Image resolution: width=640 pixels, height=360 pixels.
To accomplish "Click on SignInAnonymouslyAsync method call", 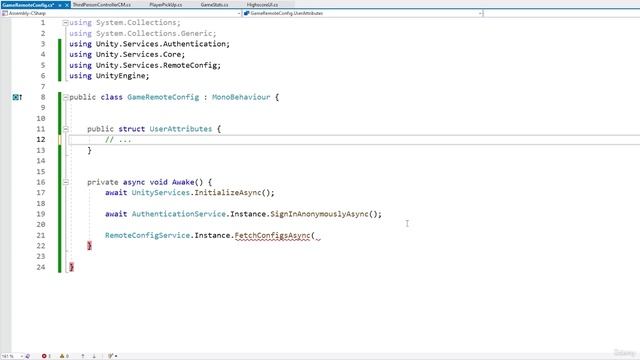I will pos(319,214).
